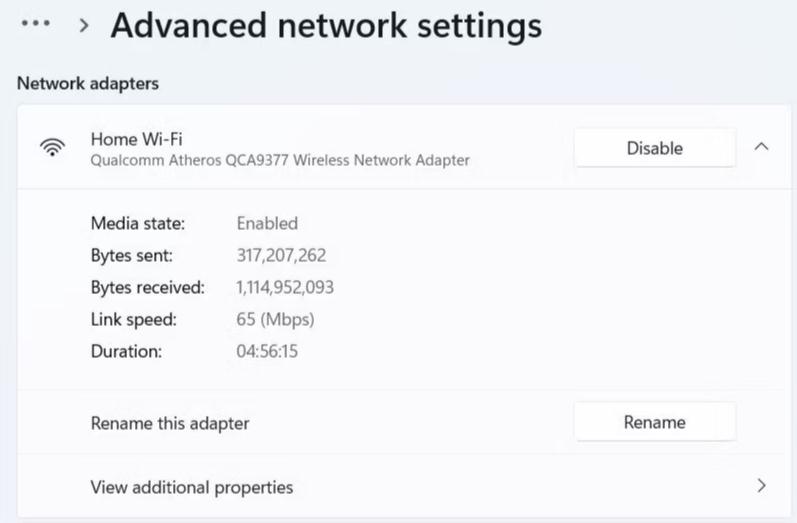Disable the Home Wi-Fi adapter
This screenshot has height=523, width=797.
point(654,148)
